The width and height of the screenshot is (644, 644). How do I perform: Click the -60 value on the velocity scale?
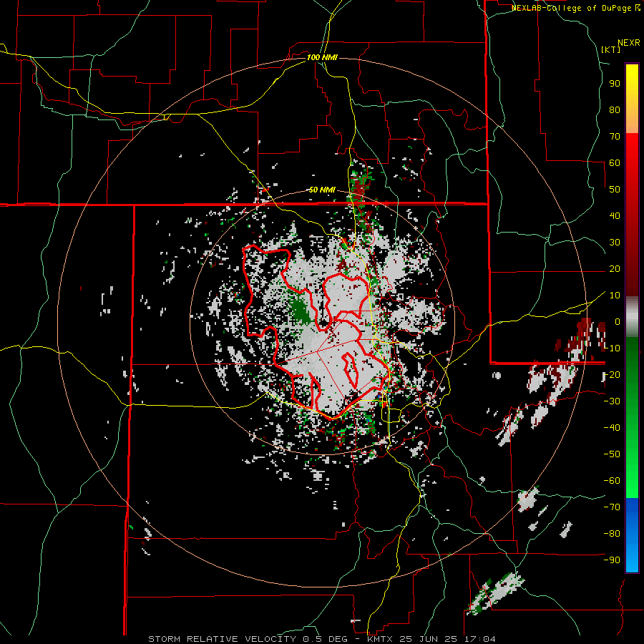pos(612,481)
